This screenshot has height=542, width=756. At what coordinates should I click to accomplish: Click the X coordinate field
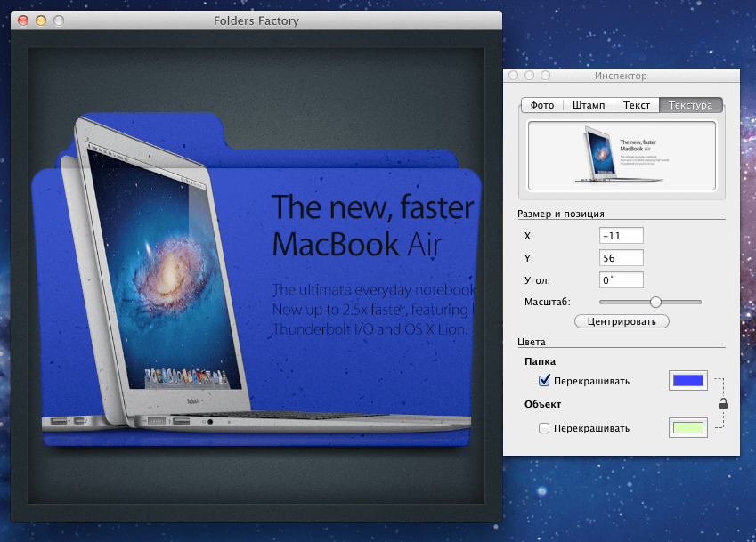[x=621, y=235]
